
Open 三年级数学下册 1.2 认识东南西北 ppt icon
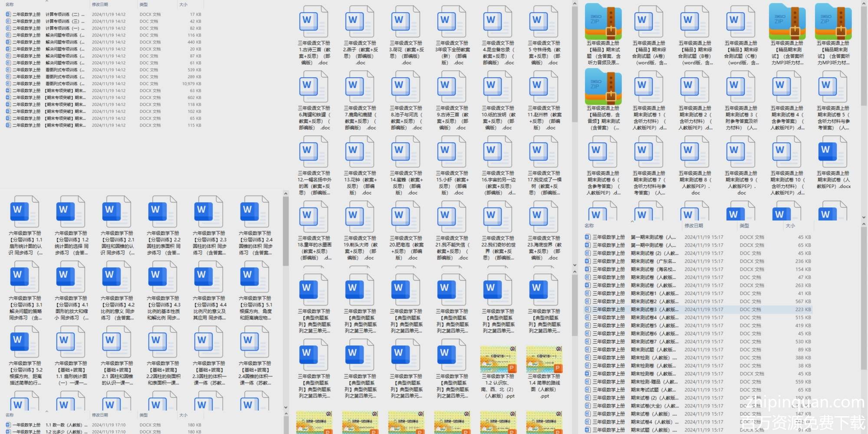pyautogui.click(x=497, y=359)
